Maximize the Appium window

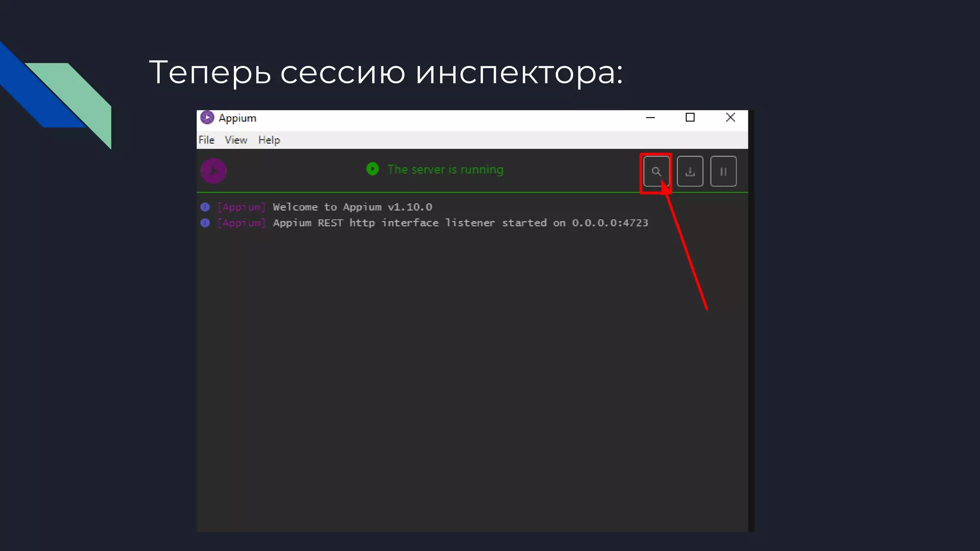690,118
